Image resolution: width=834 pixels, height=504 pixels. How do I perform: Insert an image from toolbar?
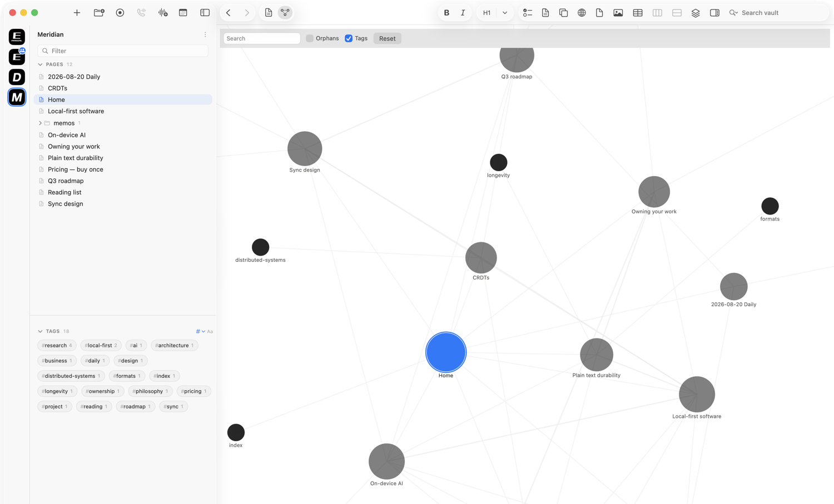(618, 13)
